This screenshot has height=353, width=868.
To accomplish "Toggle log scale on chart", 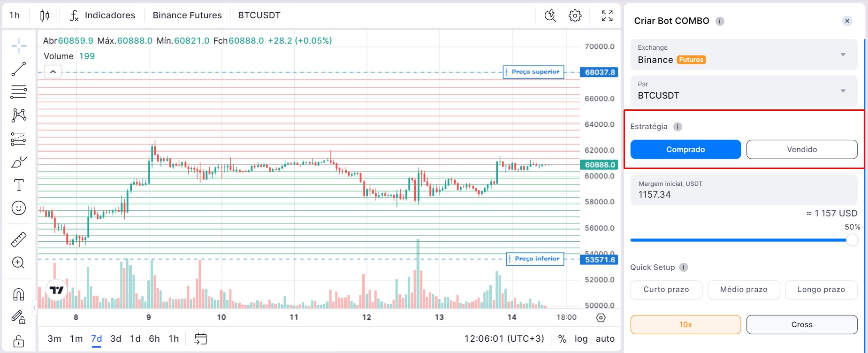I will (x=581, y=338).
